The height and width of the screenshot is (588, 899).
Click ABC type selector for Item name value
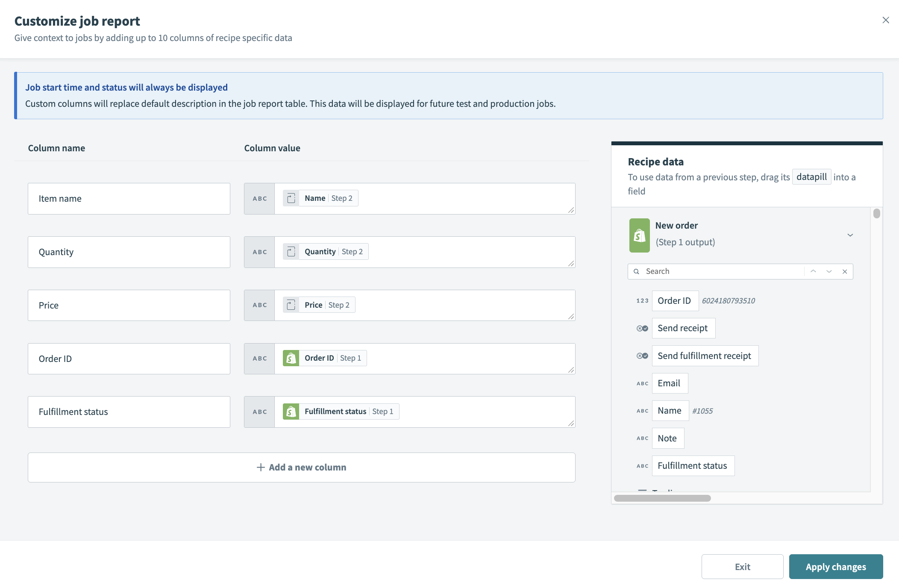(259, 199)
